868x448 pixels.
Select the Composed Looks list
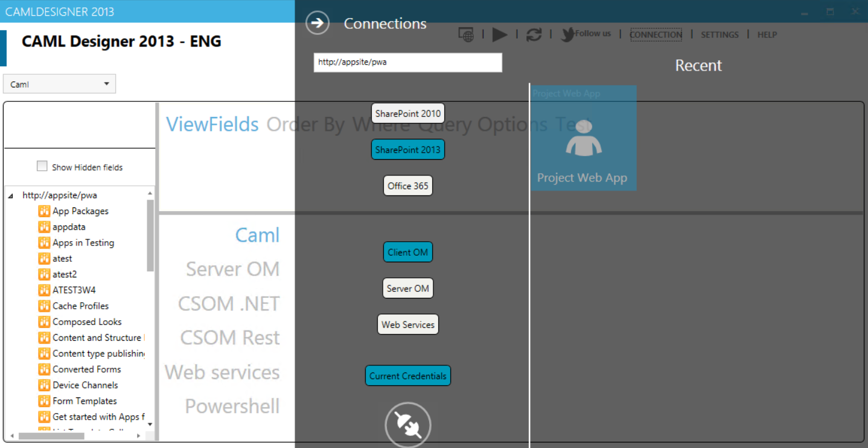87,321
